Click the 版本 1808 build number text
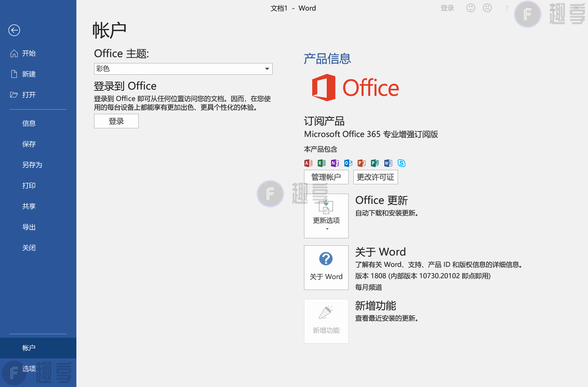 (x=423, y=276)
